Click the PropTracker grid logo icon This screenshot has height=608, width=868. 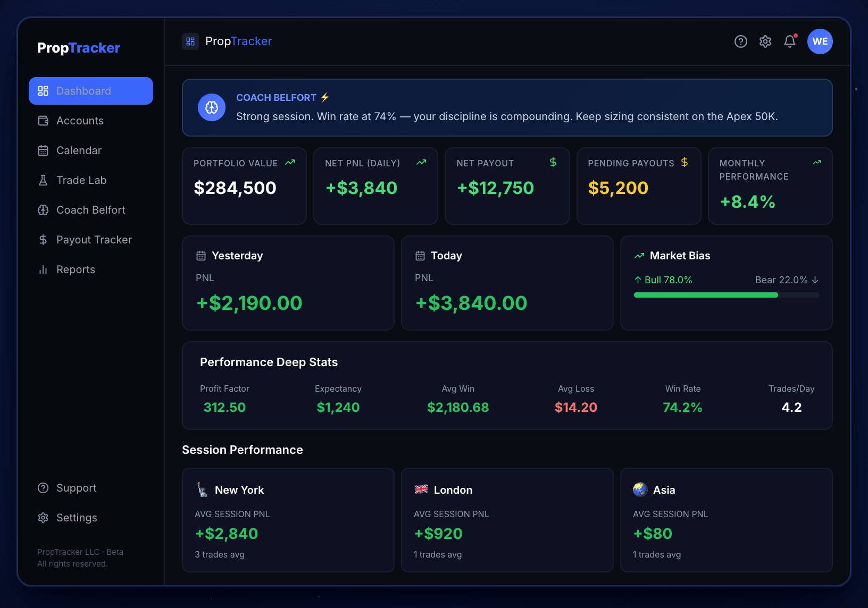click(190, 41)
